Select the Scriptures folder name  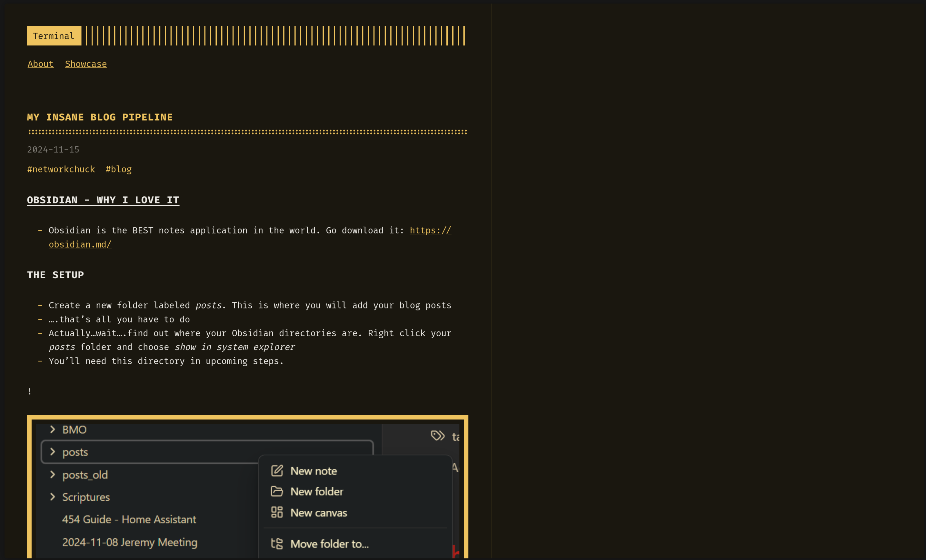[86, 497]
